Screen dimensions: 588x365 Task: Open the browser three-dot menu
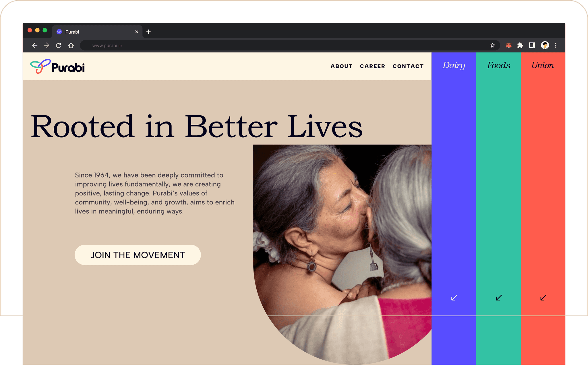556,45
